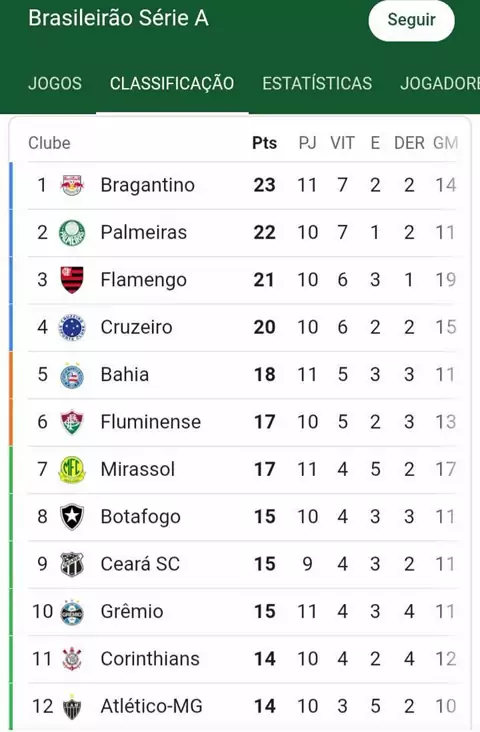The height and width of the screenshot is (732, 480).
Task: Open the Flamengo crest icon
Action: (72, 280)
